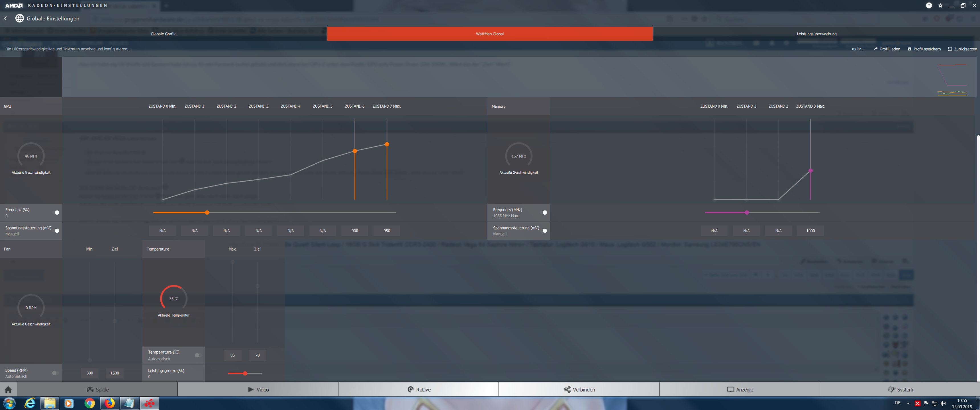Open the ReLive section
This screenshot has width=980, height=410.
point(418,389)
